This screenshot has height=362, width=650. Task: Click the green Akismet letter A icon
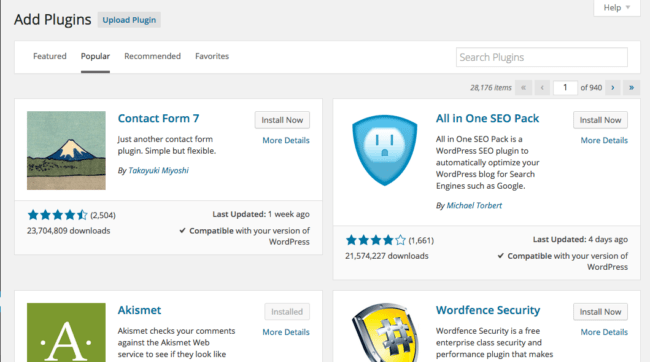tap(66, 332)
